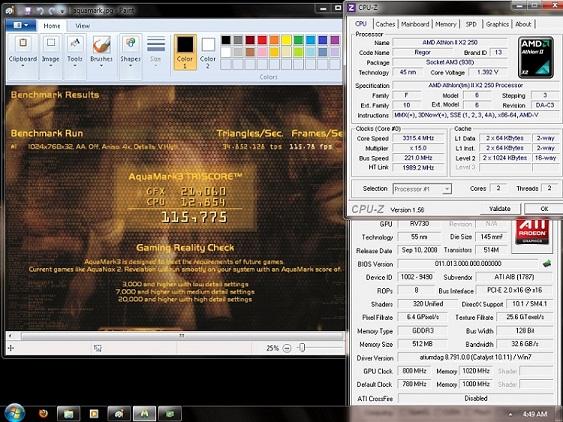Click the Clipboard paste icon
563x422 pixels.
tap(23, 44)
